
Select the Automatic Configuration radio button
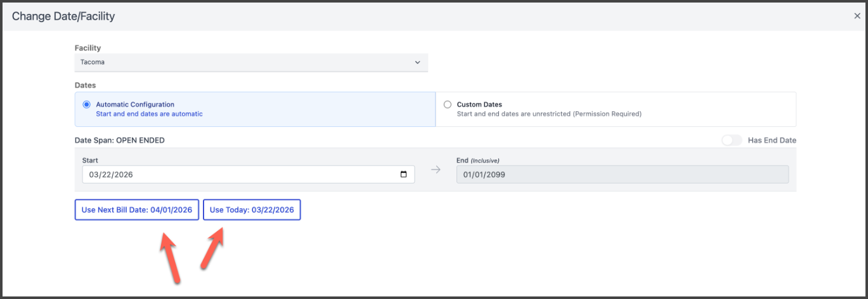coord(87,105)
